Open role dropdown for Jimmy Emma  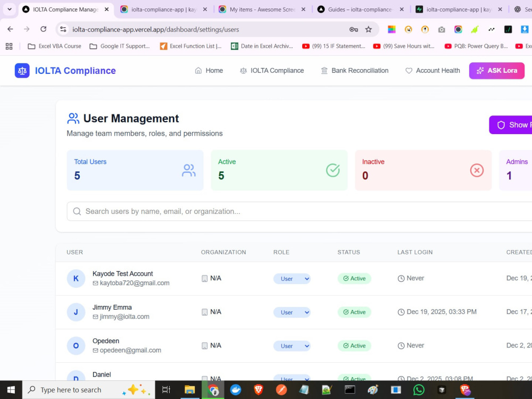point(292,312)
